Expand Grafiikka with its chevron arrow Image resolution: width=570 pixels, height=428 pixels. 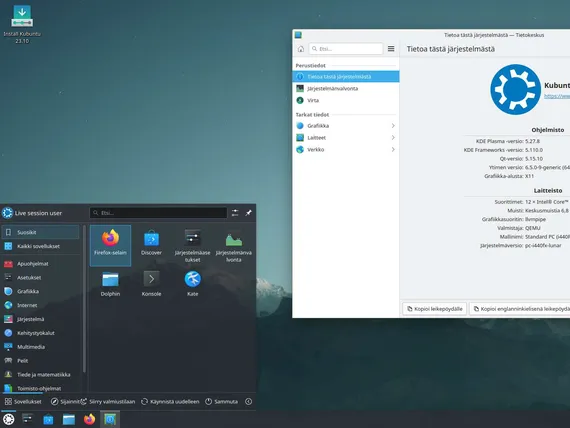click(393, 126)
